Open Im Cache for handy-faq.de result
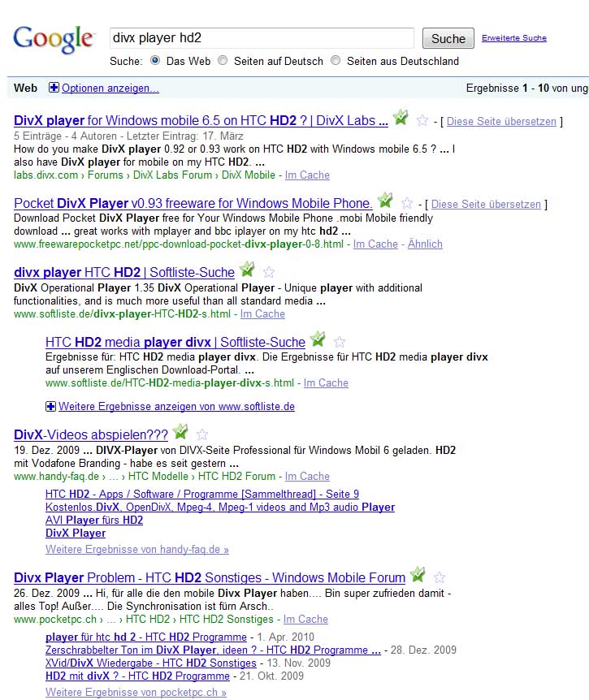This screenshot has width=589, height=700. [307, 477]
